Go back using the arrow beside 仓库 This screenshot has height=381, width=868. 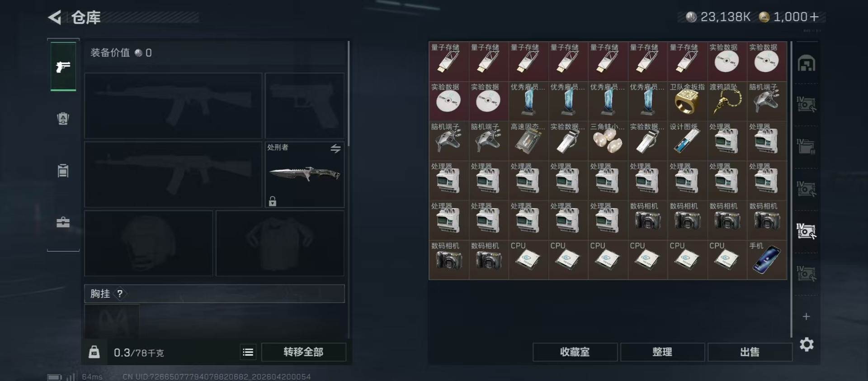point(55,18)
